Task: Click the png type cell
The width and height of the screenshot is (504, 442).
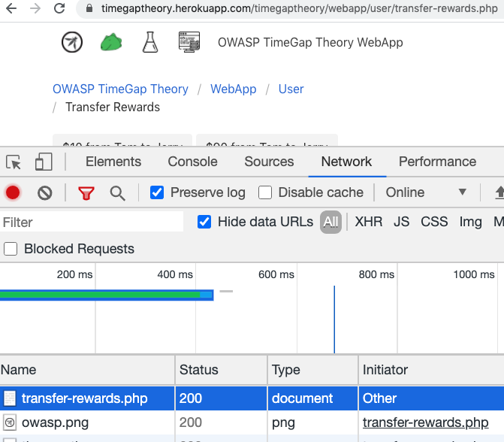Action: point(283,423)
